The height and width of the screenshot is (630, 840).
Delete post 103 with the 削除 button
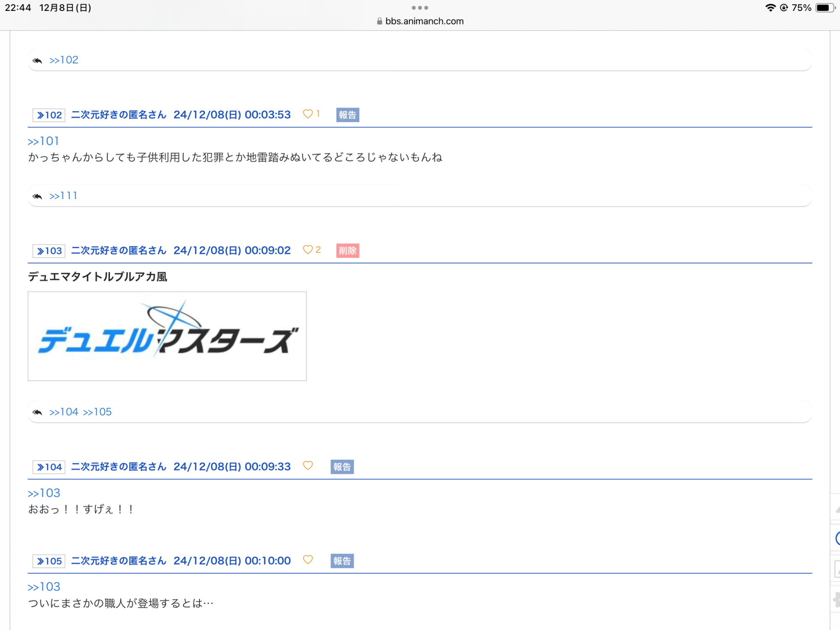pyautogui.click(x=348, y=250)
